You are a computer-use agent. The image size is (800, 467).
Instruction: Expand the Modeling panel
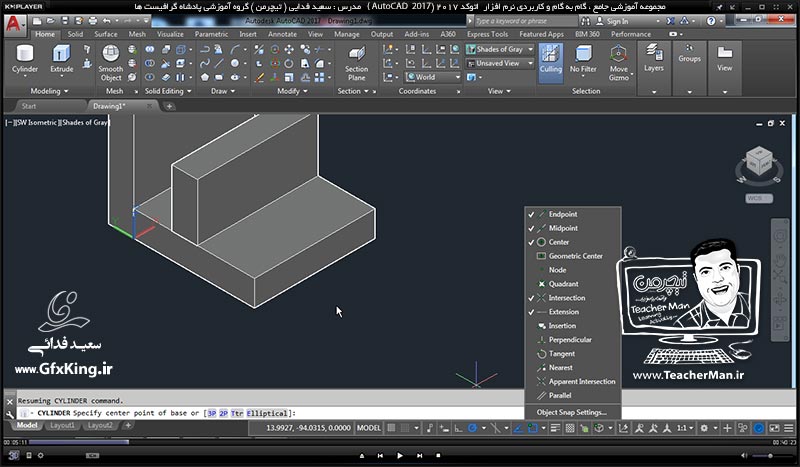tap(49, 91)
